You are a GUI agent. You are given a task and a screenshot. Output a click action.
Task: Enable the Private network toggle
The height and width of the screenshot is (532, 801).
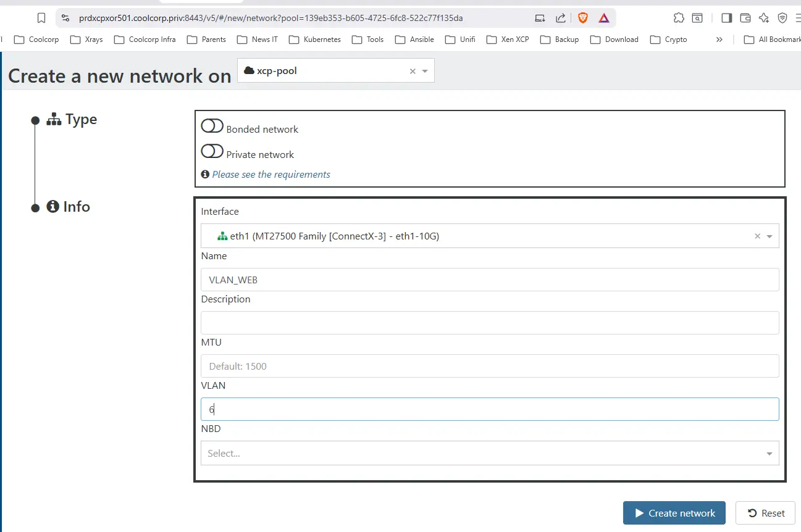tap(212, 151)
